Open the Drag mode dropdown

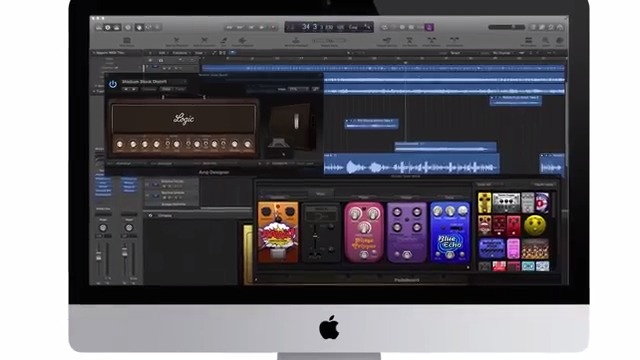point(503,53)
